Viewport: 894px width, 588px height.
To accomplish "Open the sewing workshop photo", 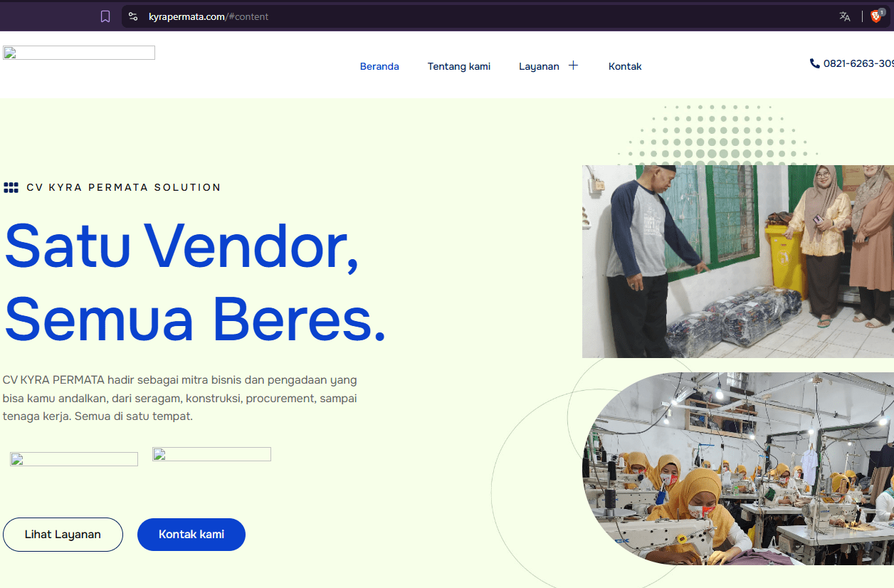I will [738, 469].
